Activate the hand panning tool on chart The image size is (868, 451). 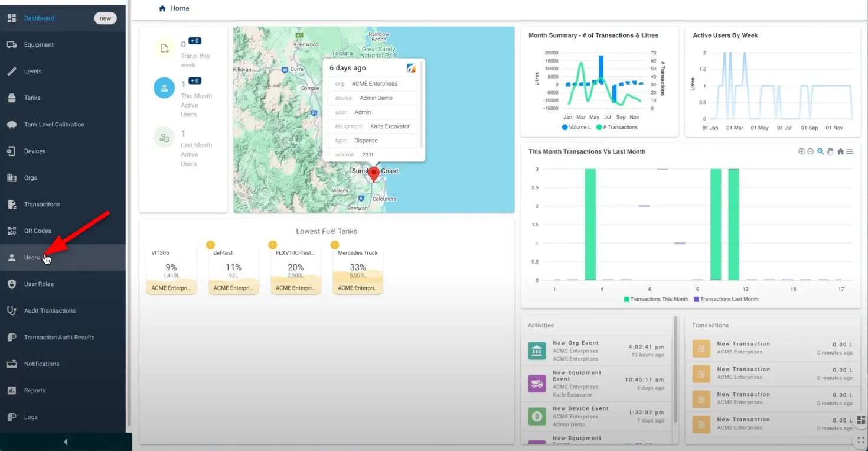pos(830,152)
